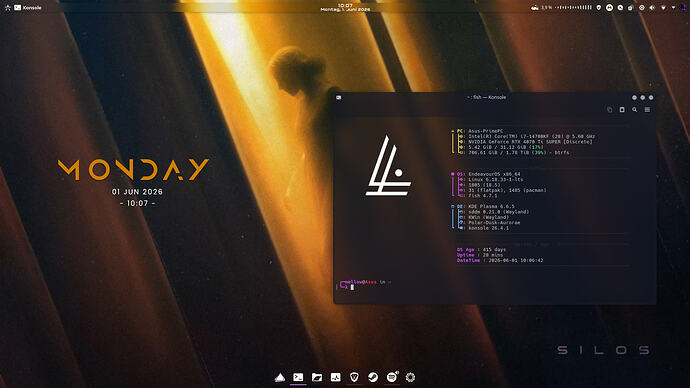Click the 'Uptime' row in terminal output
Image resolution: width=690 pixels, height=388 pixels.
click(481, 255)
